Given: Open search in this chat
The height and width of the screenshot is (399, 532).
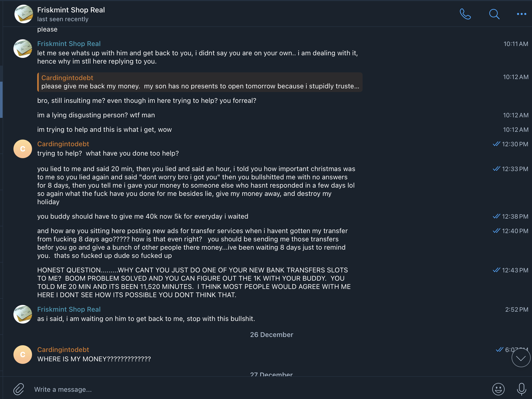Looking at the screenshot, I should (x=494, y=14).
